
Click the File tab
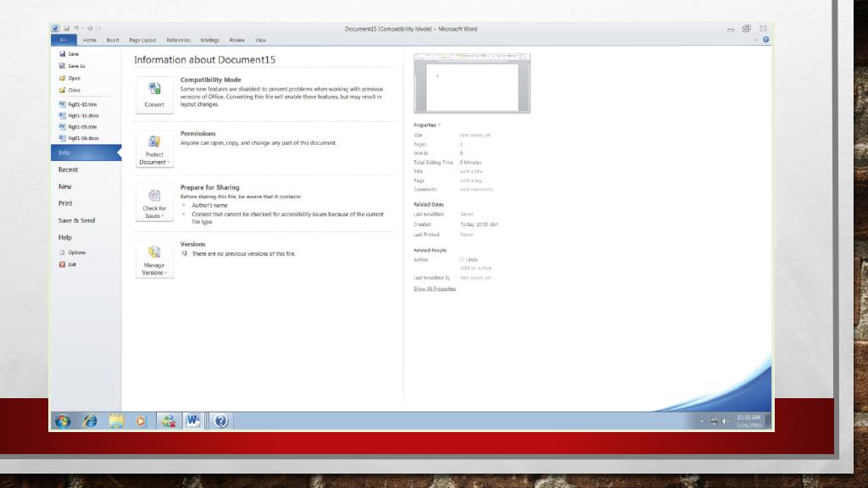(64, 40)
